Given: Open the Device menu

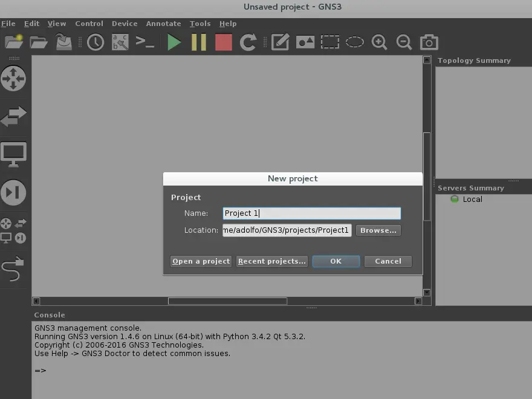Looking at the screenshot, I should (125, 24).
